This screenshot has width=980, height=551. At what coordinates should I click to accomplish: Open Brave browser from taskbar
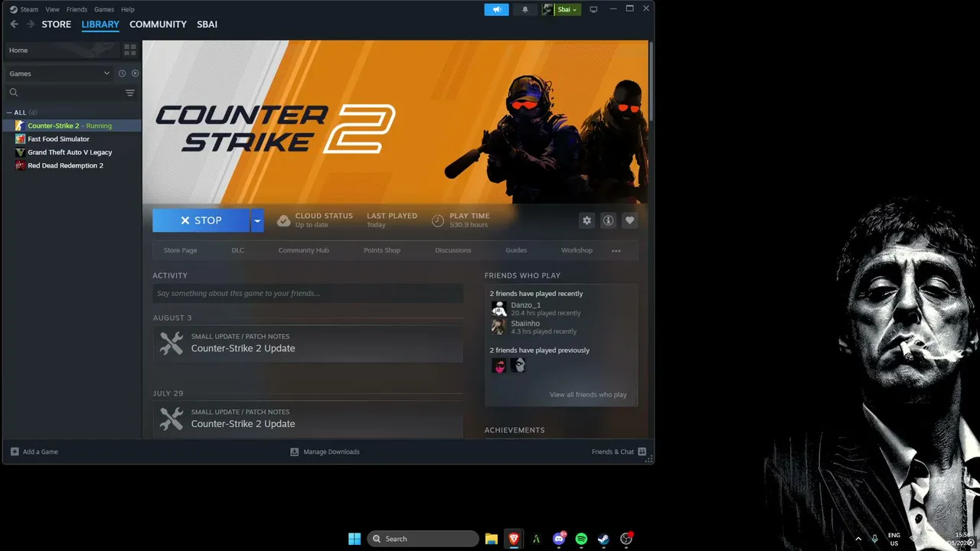[x=514, y=539]
